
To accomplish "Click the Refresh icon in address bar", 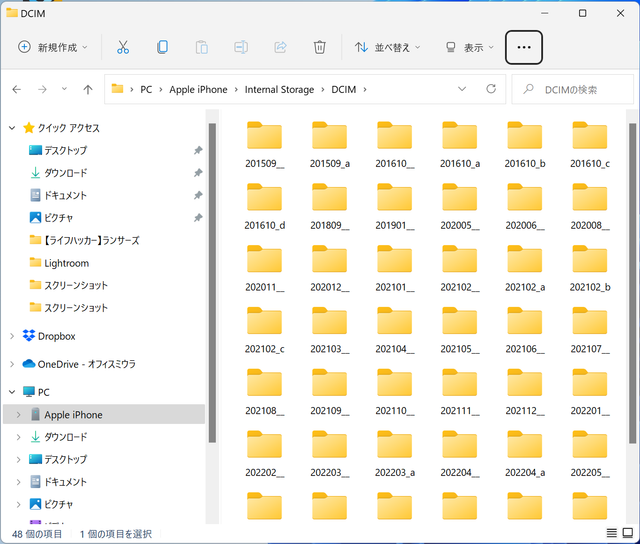I will [x=490, y=89].
